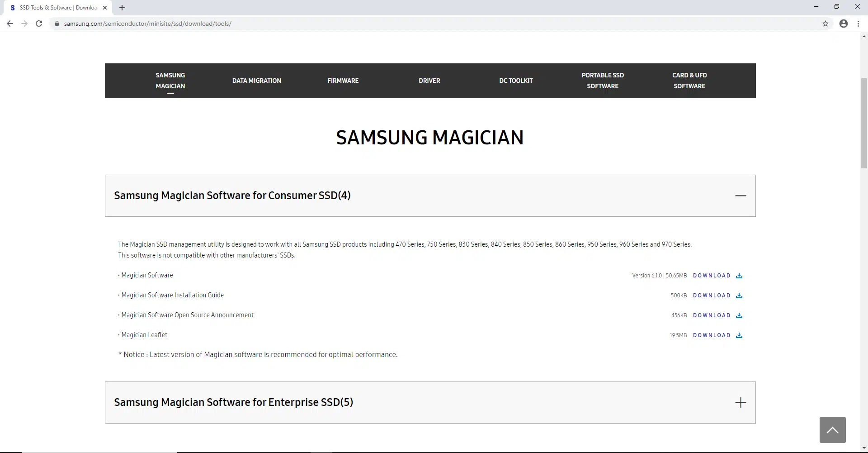The width and height of the screenshot is (868, 453).
Task: Collapse the Consumer SSD section minus icon
Action: click(x=741, y=196)
